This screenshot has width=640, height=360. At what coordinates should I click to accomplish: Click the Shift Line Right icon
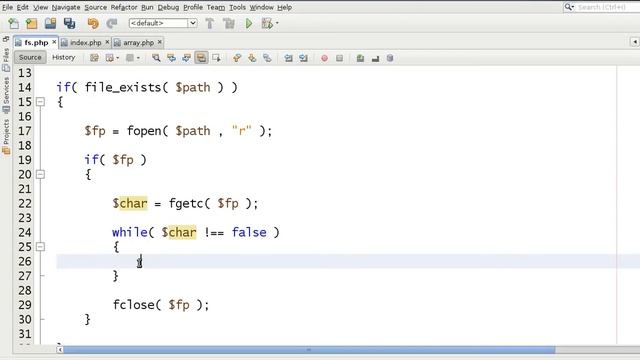point(303,58)
